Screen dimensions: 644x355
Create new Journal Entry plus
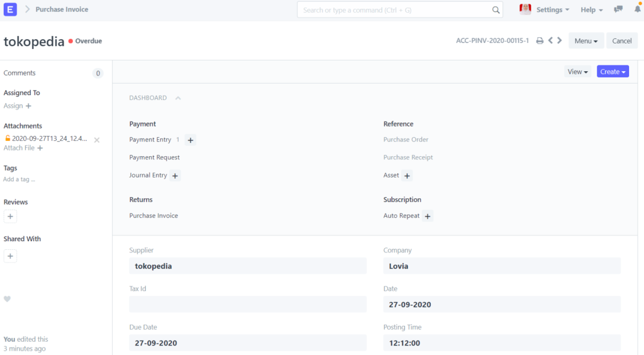click(175, 176)
